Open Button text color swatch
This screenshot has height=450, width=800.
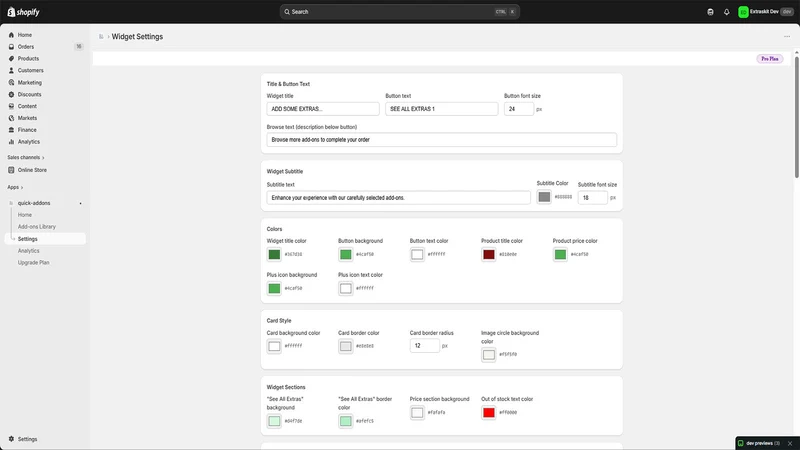pos(417,254)
